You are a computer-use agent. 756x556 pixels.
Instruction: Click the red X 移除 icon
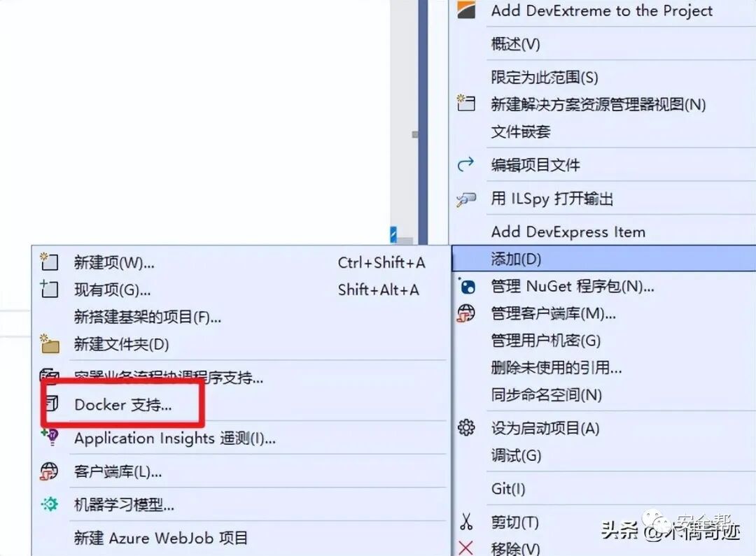click(465, 548)
